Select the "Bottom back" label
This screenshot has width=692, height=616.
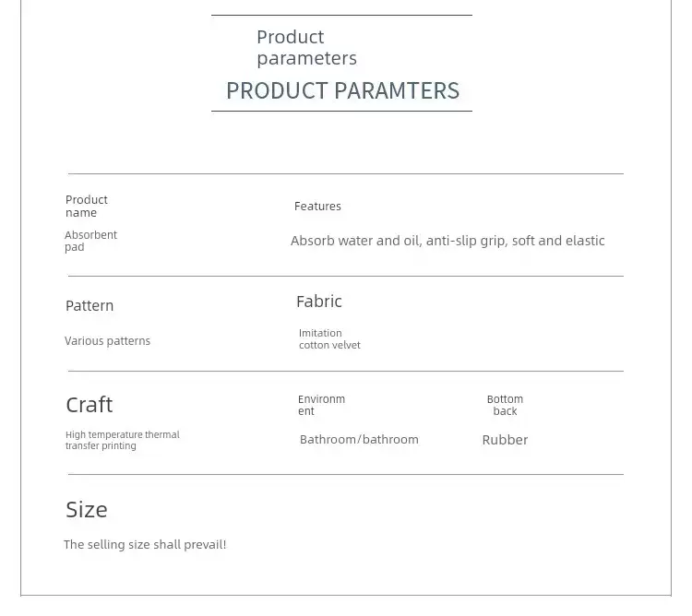[505, 405]
